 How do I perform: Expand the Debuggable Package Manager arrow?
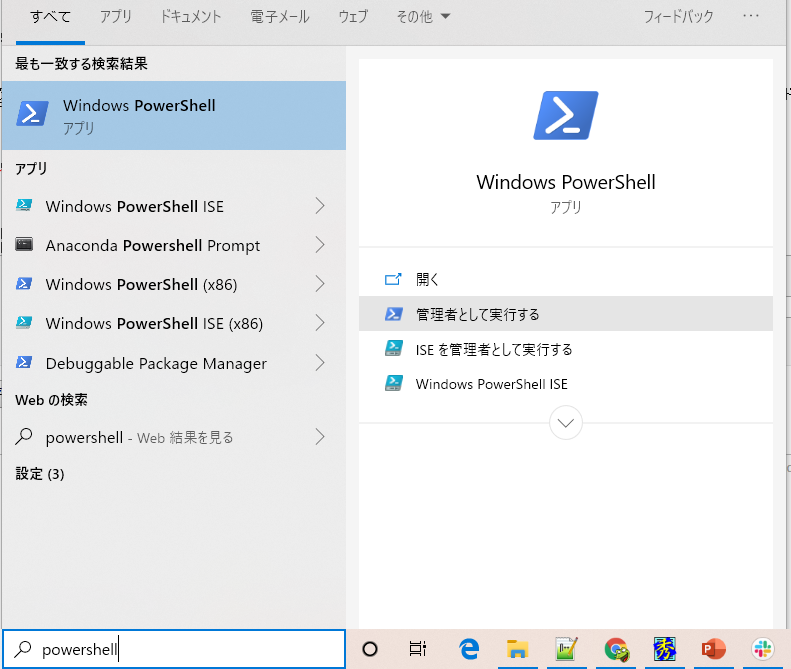click(x=320, y=363)
